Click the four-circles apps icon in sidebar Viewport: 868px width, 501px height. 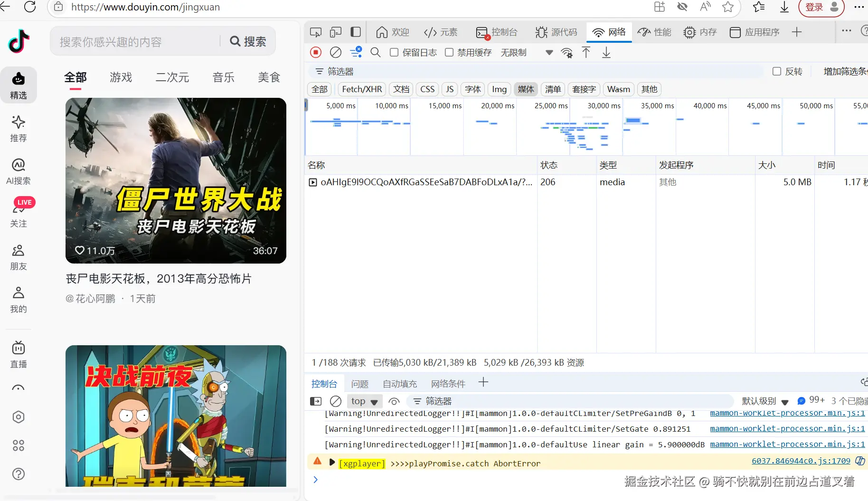coord(19,445)
